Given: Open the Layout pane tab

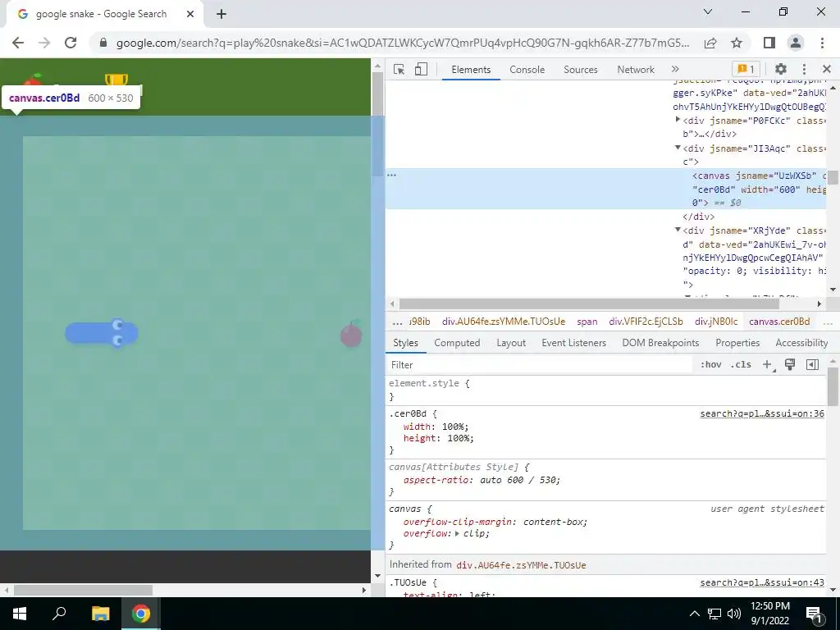Looking at the screenshot, I should point(511,343).
